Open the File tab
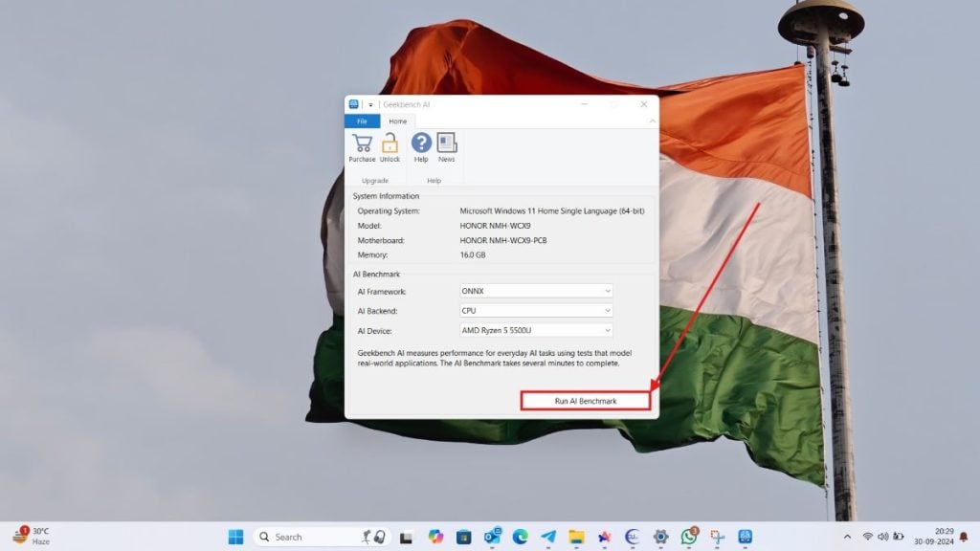This screenshot has width=980, height=551. pyautogui.click(x=362, y=121)
